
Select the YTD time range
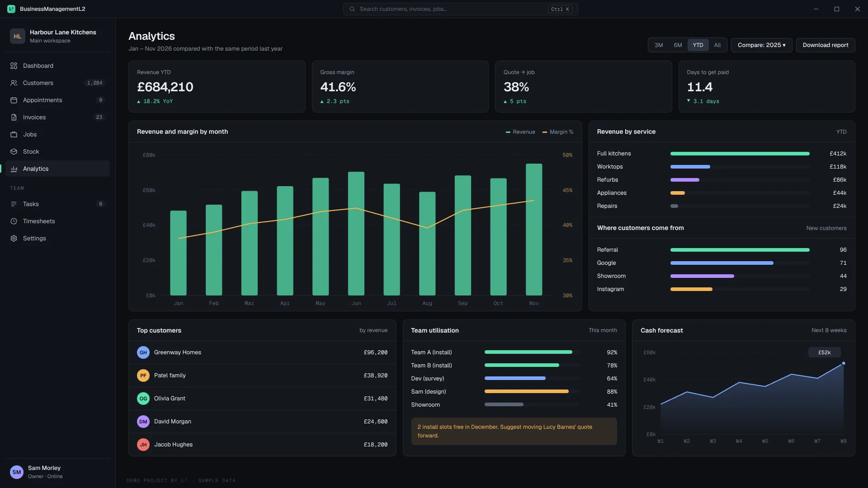(698, 45)
